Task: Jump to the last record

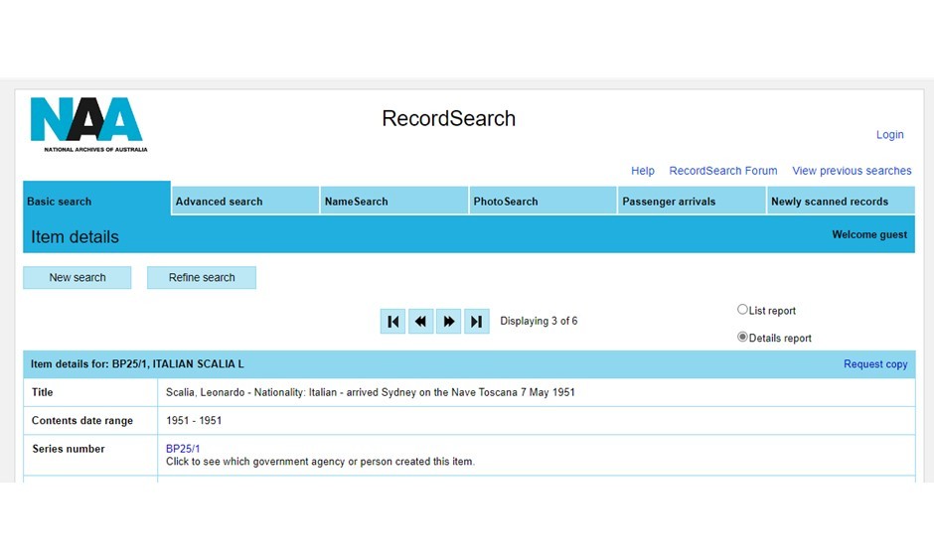Action: pos(477,322)
